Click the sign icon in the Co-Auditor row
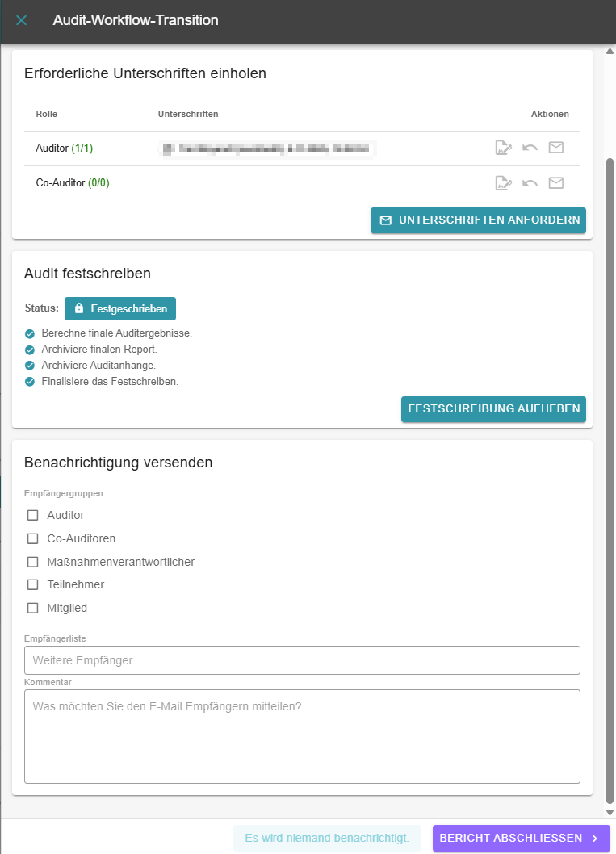Image resolution: width=616 pixels, height=854 pixels. 503,183
